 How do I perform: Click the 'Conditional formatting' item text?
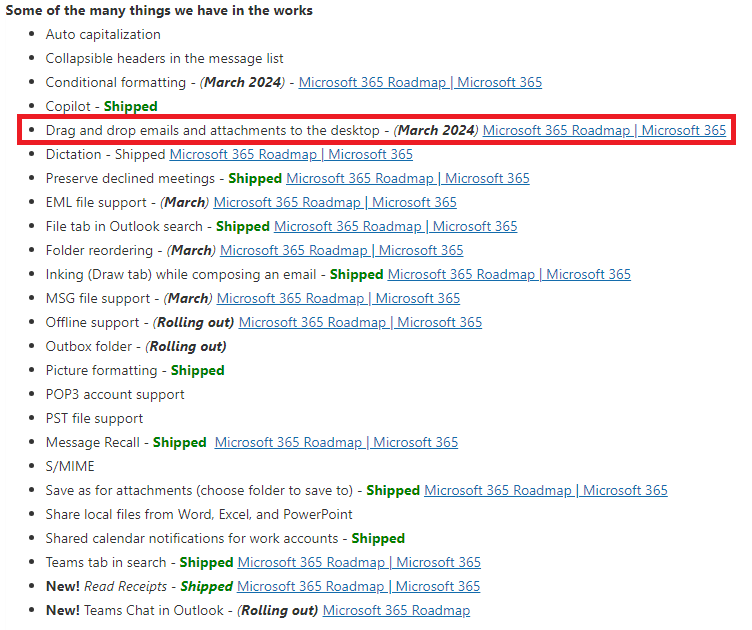click(x=116, y=82)
